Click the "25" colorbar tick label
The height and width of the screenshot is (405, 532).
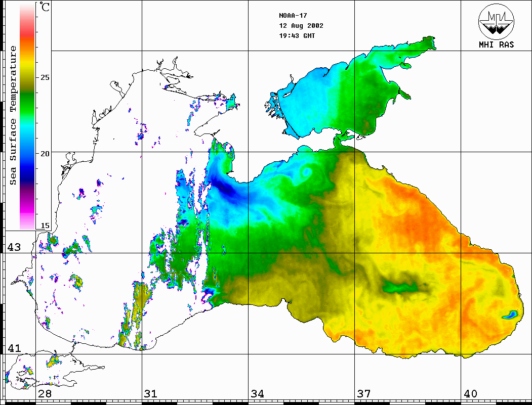(45, 77)
